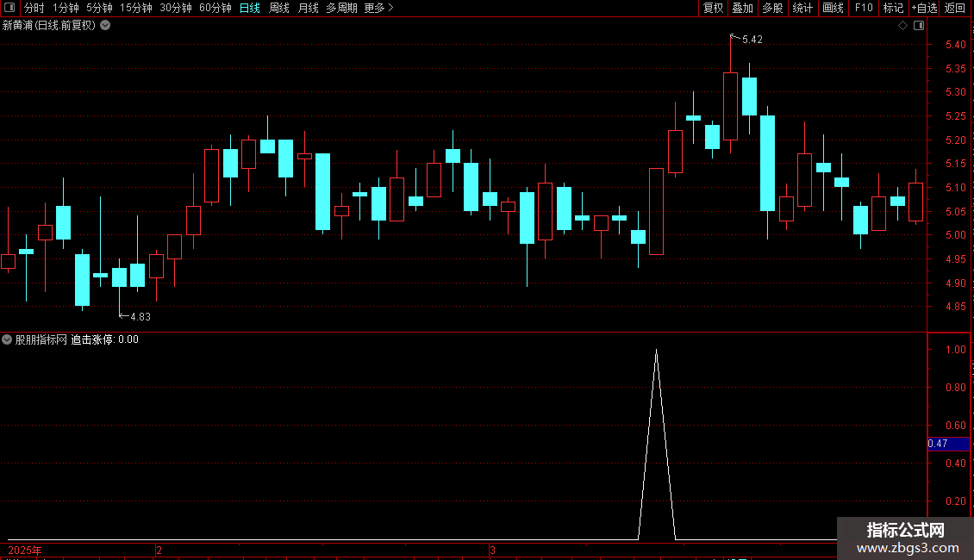This screenshot has height=560, width=974.
Task: Click the 追击涨停: 0.00 indicator label
Action: coord(104,339)
